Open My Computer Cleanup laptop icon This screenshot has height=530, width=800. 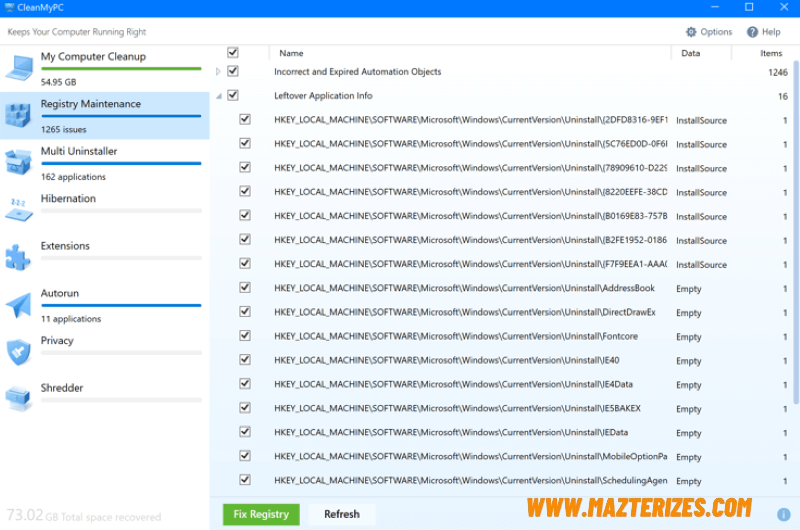click(19, 67)
